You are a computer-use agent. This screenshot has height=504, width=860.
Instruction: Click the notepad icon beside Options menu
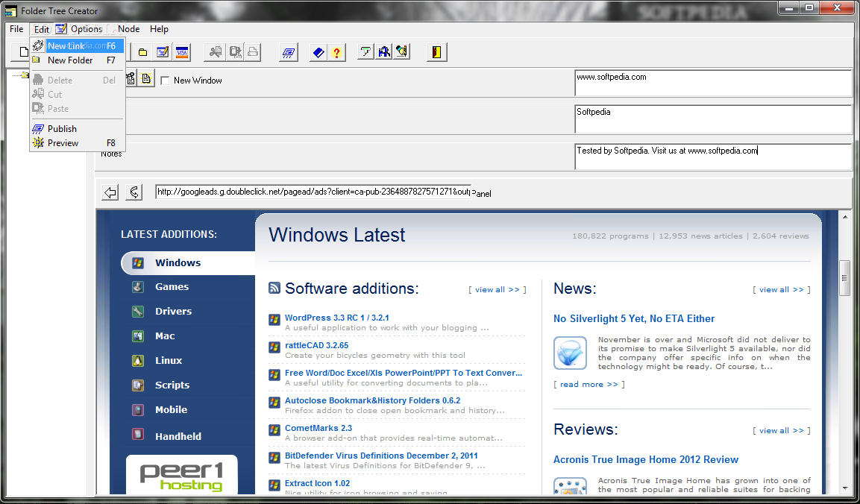pyautogui.click(x=61, y=29)
